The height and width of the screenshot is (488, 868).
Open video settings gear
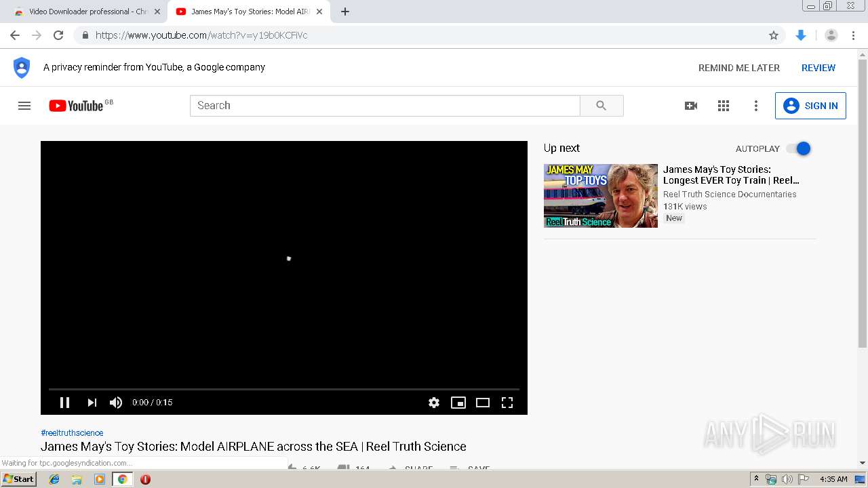(434, 403)
